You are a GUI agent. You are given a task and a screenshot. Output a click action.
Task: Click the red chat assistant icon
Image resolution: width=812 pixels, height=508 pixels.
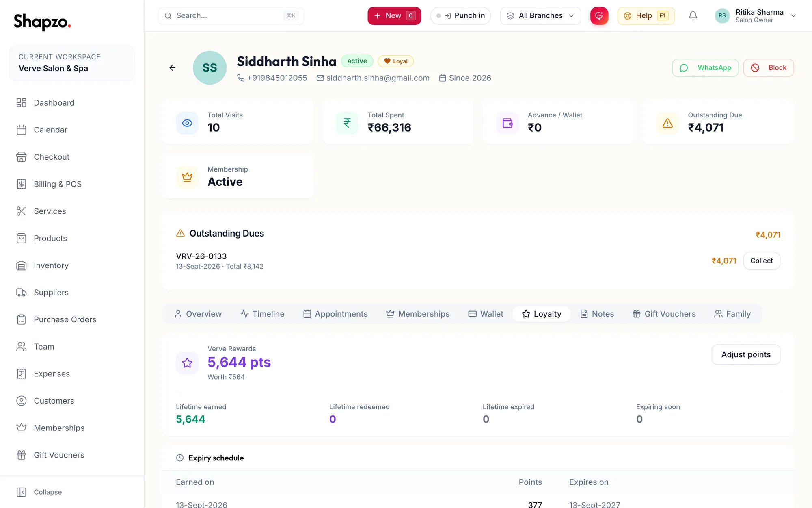599,16
